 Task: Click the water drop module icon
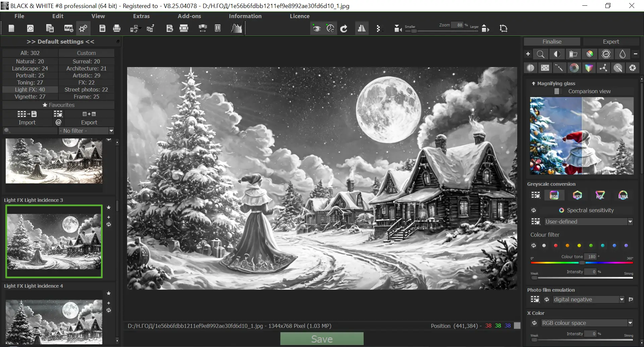(623, 54)
